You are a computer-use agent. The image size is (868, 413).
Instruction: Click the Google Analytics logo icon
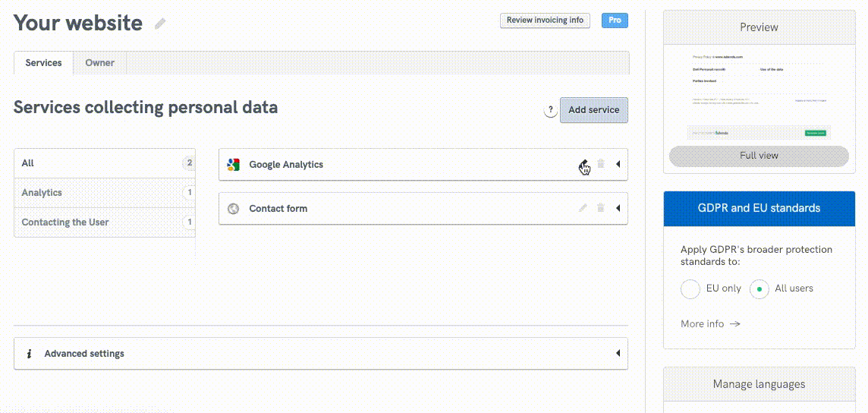click(234, 165)
